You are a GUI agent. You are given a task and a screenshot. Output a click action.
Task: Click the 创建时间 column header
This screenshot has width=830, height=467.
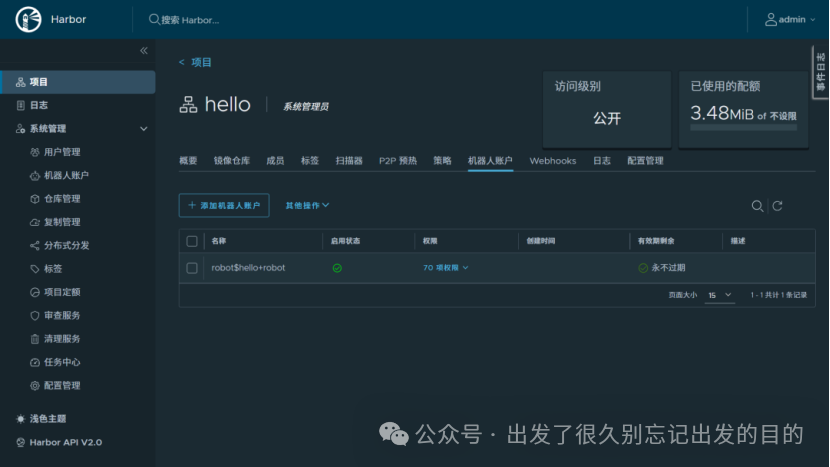[540, 241]
